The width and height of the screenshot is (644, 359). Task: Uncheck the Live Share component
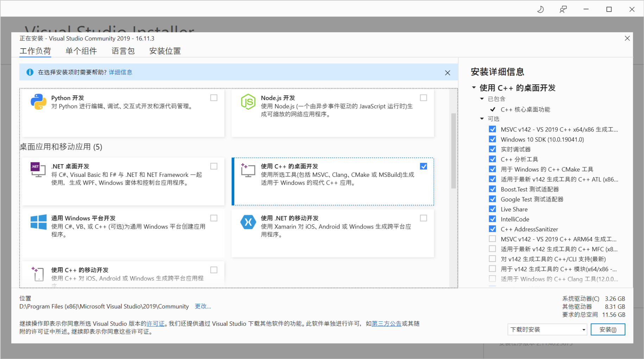pos(492,209)
